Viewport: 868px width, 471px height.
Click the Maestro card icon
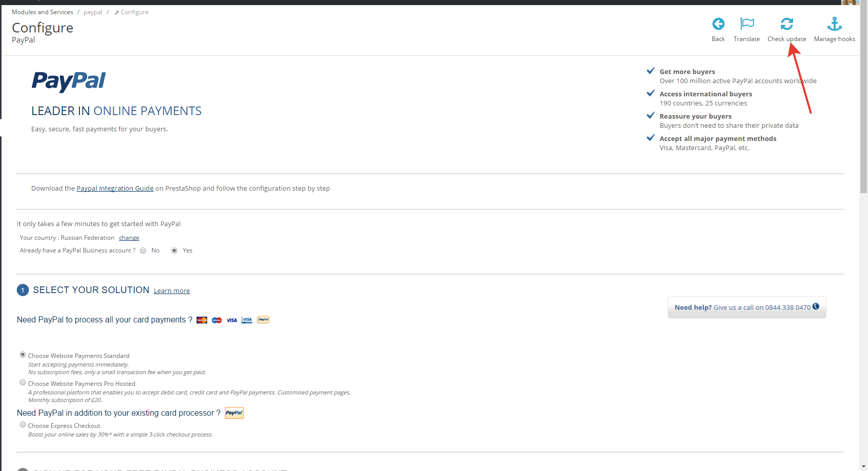pos(217,320)
